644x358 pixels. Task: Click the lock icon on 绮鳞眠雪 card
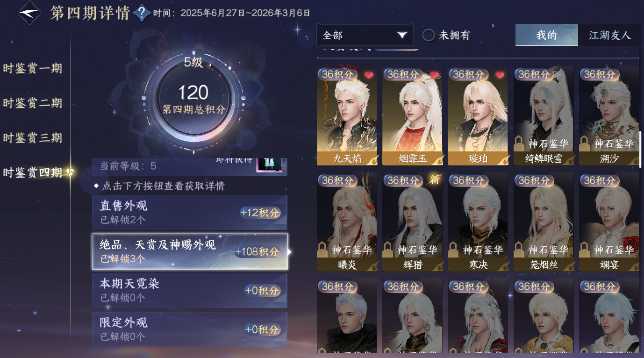[518, 143]
